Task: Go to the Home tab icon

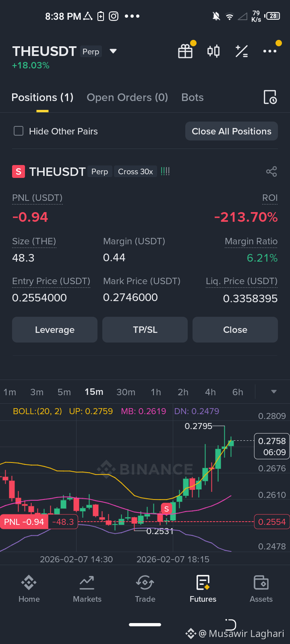Action: pos(29,582)
